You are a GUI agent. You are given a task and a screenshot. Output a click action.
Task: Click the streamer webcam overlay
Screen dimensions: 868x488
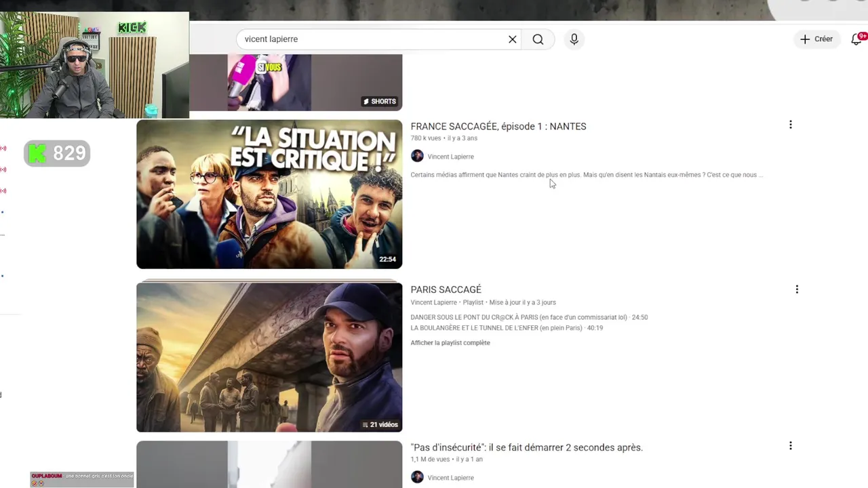click(94, 65)
